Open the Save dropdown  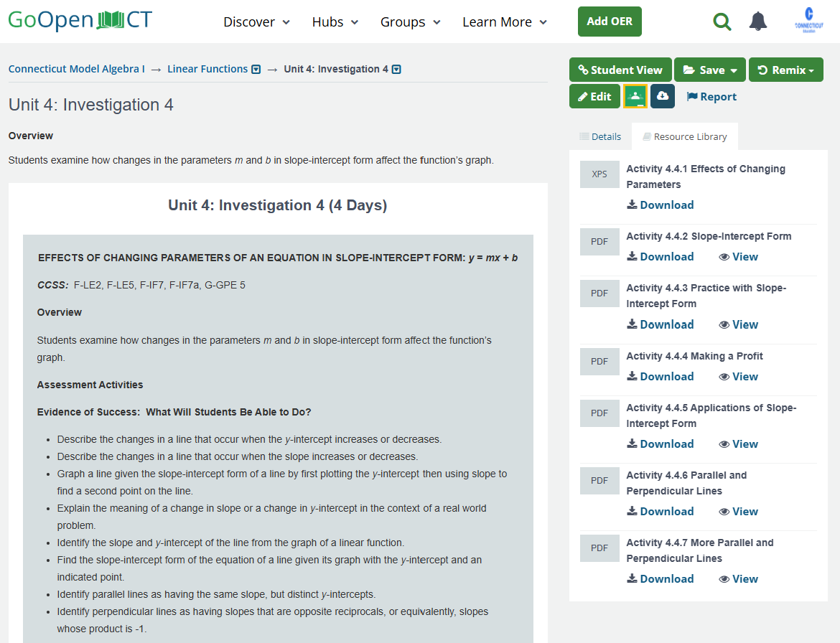coord(710,70)
